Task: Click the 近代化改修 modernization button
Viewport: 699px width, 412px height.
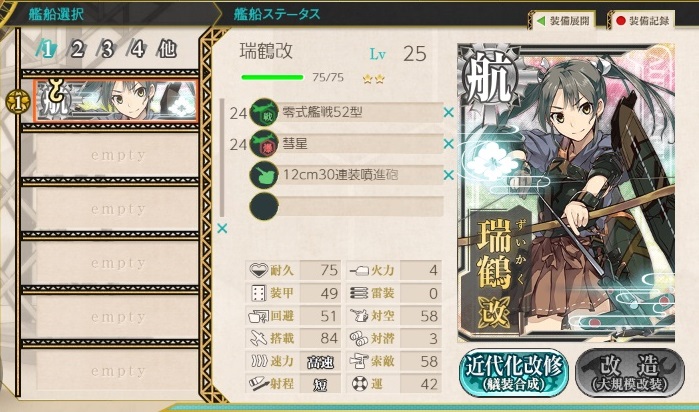Action: 514,373
